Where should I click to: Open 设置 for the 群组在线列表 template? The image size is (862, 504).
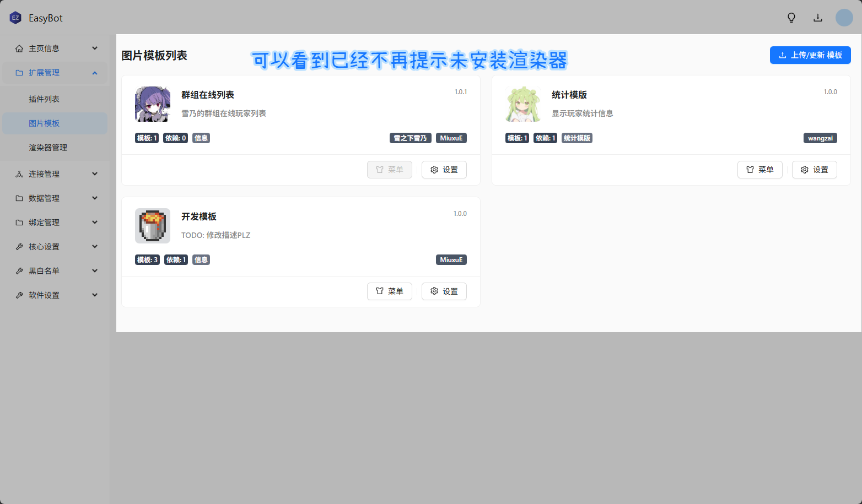444,170
